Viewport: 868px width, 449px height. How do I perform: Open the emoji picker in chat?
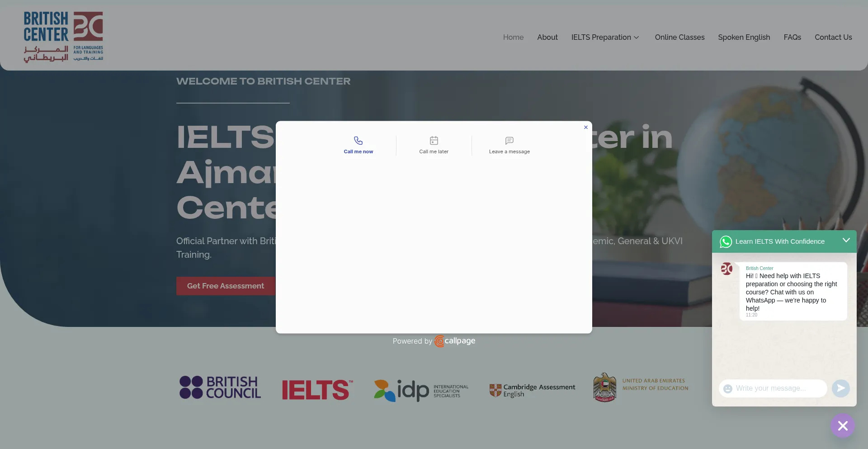[x=728, y=388]
